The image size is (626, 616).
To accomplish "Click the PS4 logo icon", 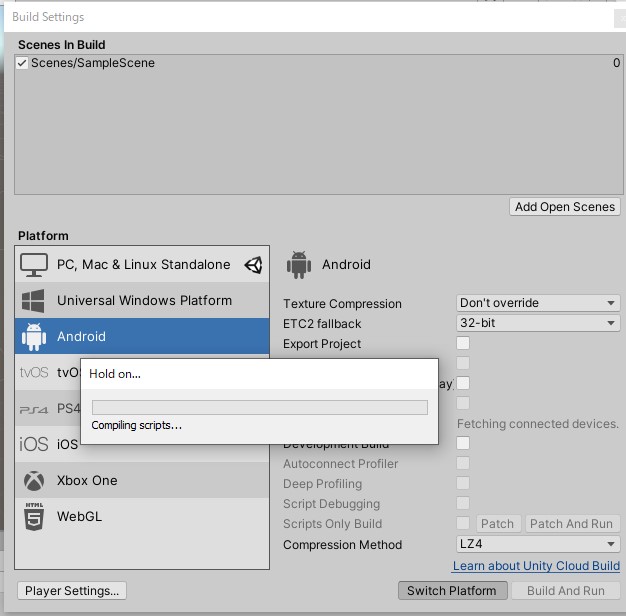I will click(x=34, y=410).
